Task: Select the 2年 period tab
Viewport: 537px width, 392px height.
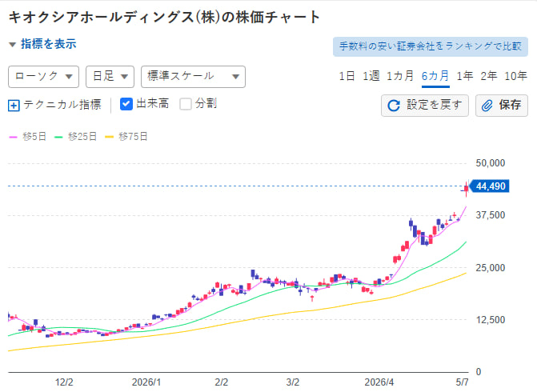Action: click(x=489, y=76)
